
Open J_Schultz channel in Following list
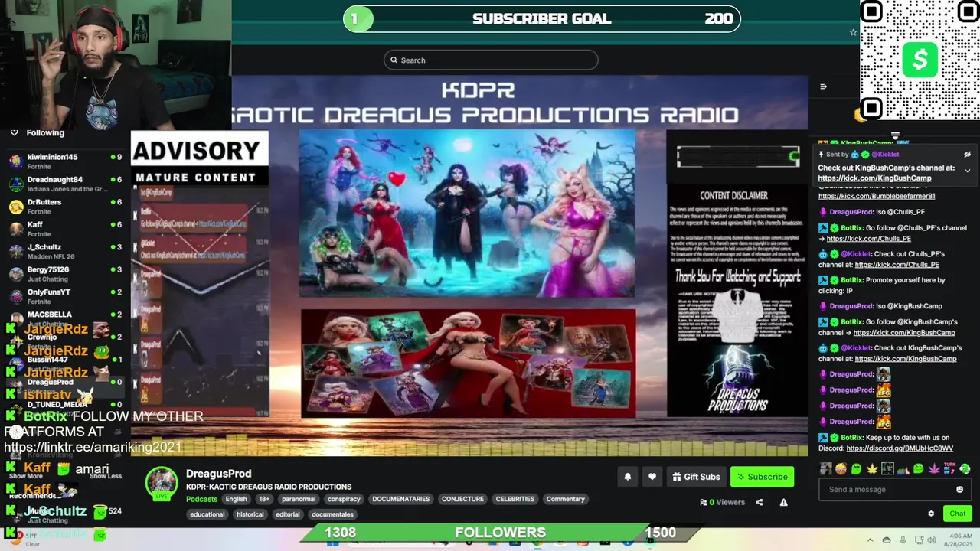65,251
